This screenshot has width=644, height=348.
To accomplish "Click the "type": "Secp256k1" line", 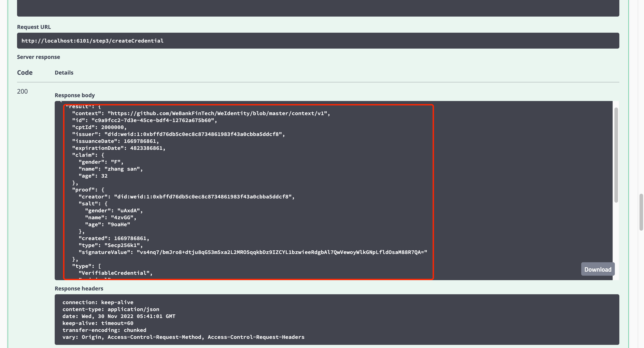I will (110, 245).
